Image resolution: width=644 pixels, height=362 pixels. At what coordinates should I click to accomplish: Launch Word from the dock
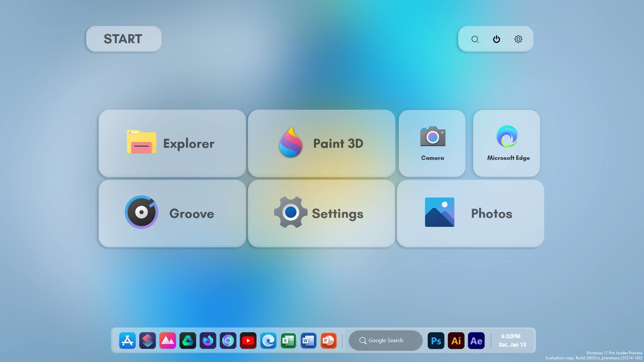pyautogui.click(x=309, y=341)
